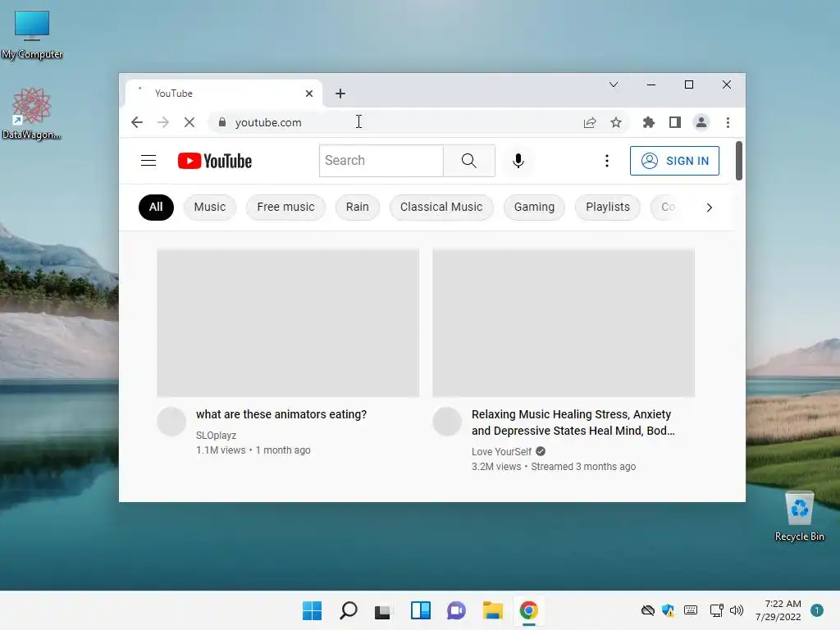Click the touch keyboard tray icon
This screenshot has height=630, width=840.
pos(691,610)
